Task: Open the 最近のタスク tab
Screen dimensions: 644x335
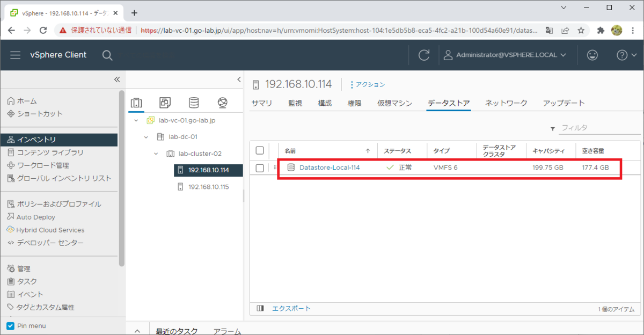Action: [177, 331]
